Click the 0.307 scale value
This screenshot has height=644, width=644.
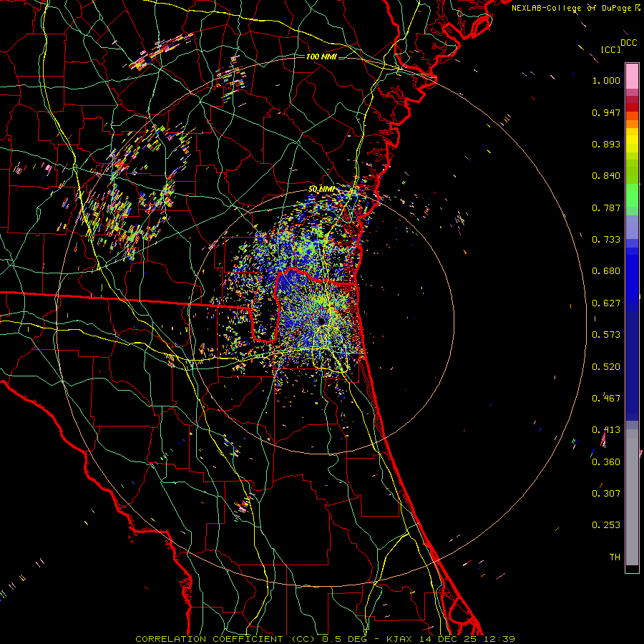click(606, 494)
